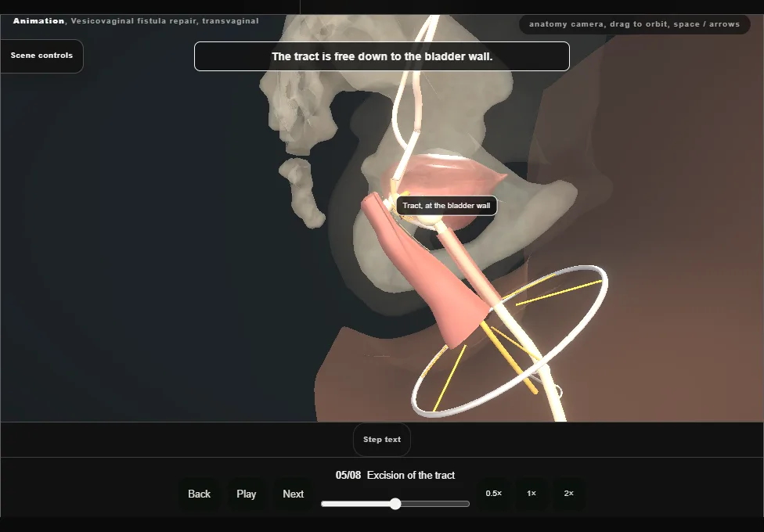Open the Scene controls panel

[42, 56]
